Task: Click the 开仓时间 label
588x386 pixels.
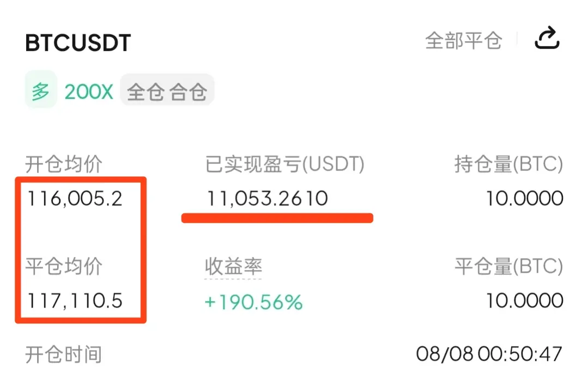Action: [64, 354]
